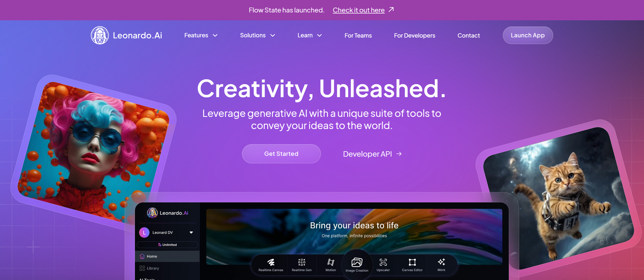Open the For Teams page
This screenshot has width=644, height=280.
(358, 35)
